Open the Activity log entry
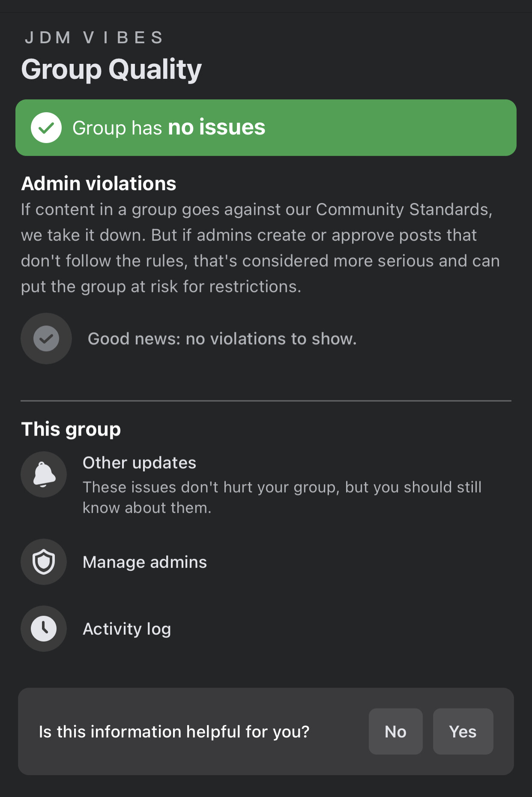Screen dimensions: 532x797 (127, 629)
